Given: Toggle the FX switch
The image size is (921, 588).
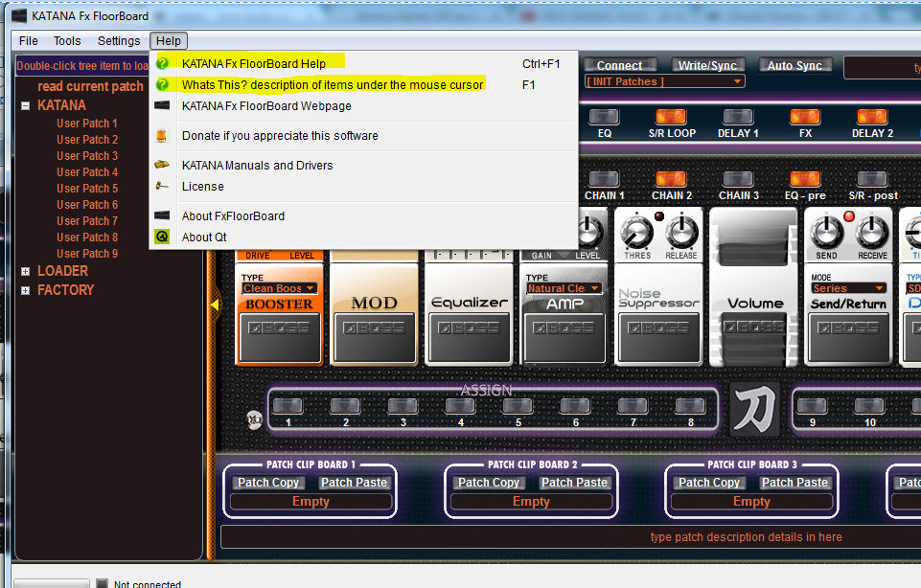Looking at the screenshot, I should pyautogui.click(x=805, y=116).
